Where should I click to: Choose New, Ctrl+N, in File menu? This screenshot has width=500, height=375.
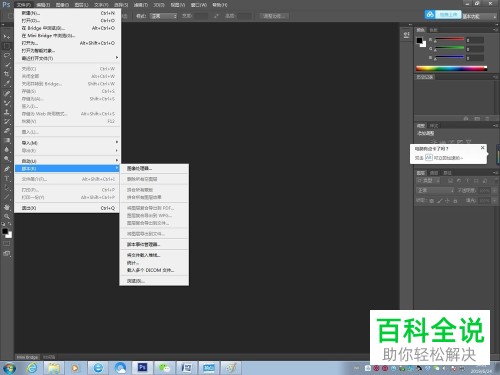[67, 13]
